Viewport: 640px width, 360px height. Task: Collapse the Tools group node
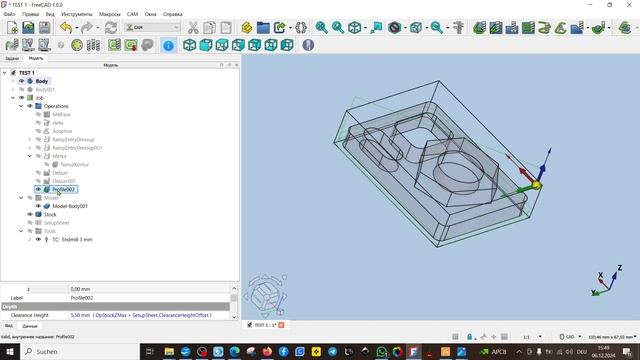(x=21, y=231)
